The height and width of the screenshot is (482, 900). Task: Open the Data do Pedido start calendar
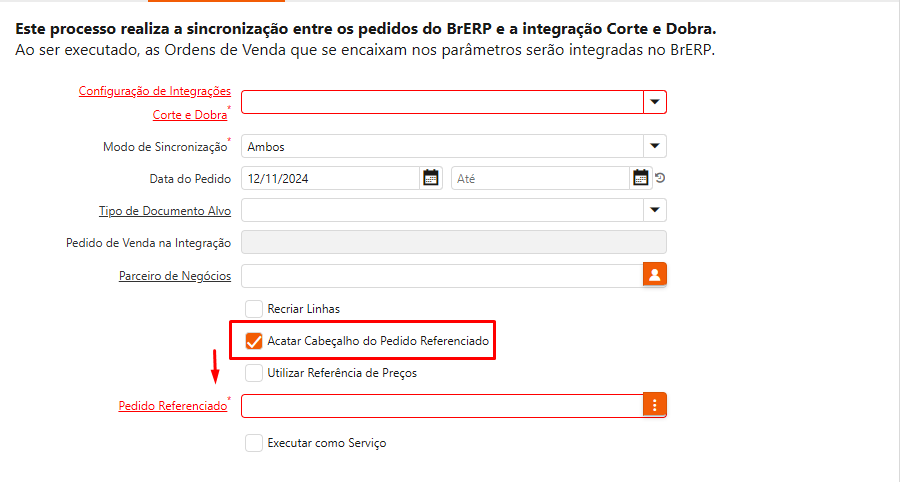pos(431,178)
